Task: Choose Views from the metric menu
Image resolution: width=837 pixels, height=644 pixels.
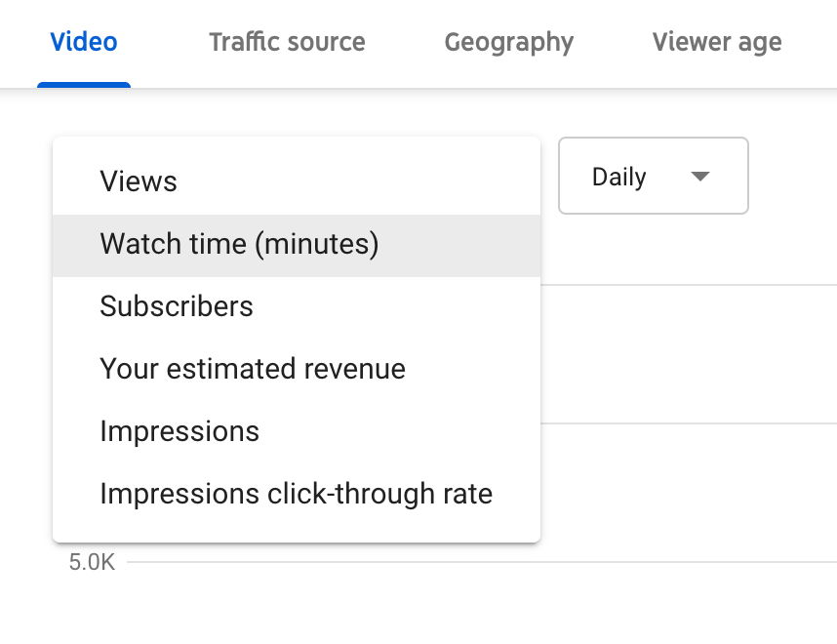Action: click(297, 181)
